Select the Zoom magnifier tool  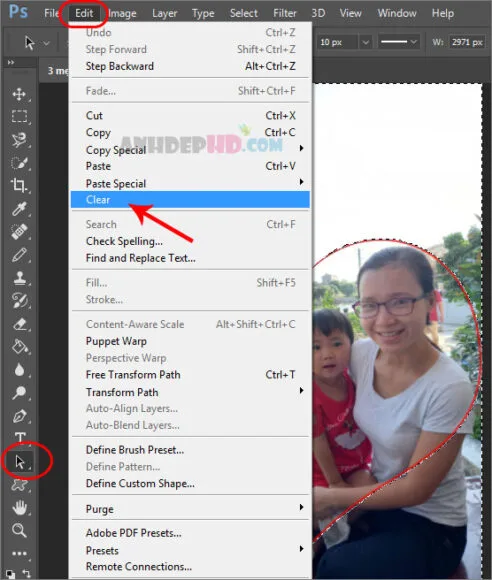(x=19, y=530)
